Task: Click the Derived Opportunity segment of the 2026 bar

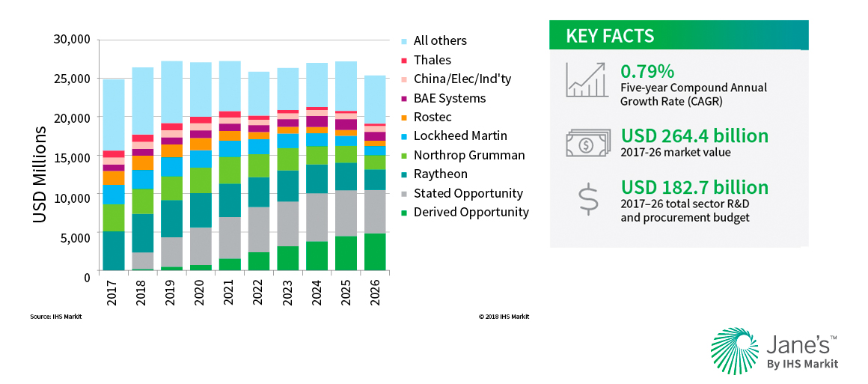Action: [376, 252]
